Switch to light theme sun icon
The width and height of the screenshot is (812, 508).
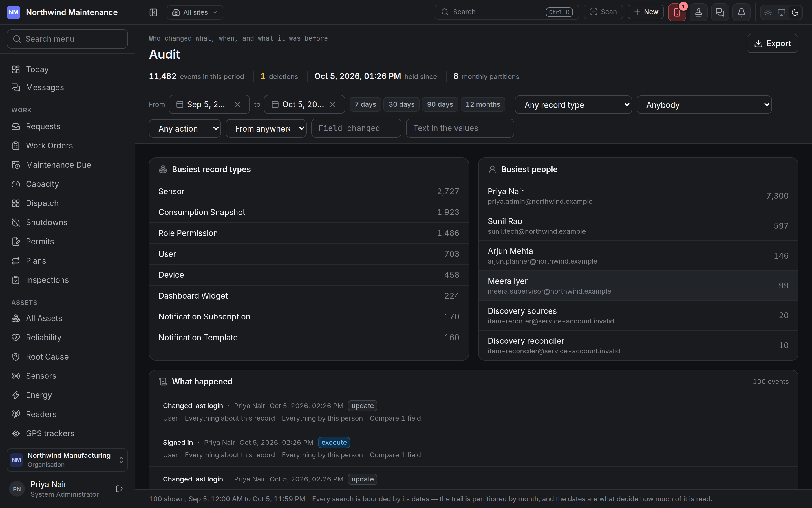point(768,12)
